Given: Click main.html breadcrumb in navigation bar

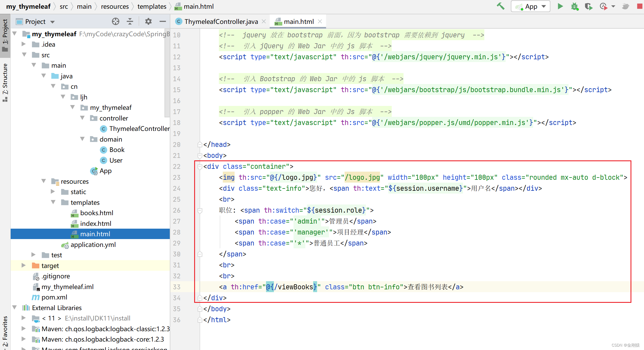Looking at the screenshot, I should 194,6.
